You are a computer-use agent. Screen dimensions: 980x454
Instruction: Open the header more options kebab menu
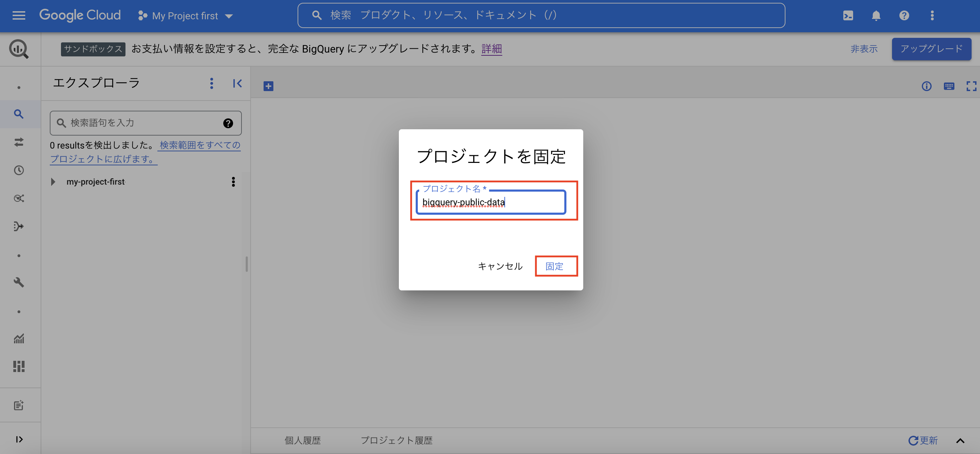[x=932, y=16]
